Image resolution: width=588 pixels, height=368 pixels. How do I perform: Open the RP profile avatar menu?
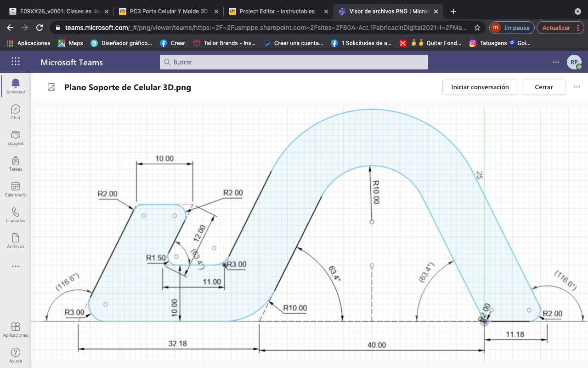[x=574, y=62]
